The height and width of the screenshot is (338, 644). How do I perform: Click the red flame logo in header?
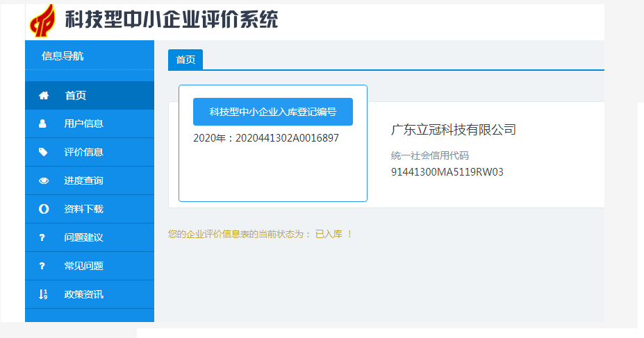pyautogui.click(x=44, y=21)
